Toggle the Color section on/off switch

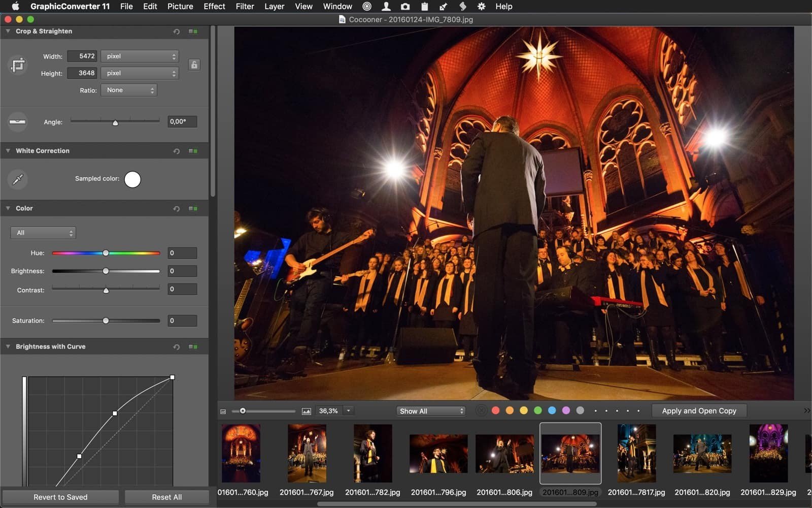tap(193, 209)
